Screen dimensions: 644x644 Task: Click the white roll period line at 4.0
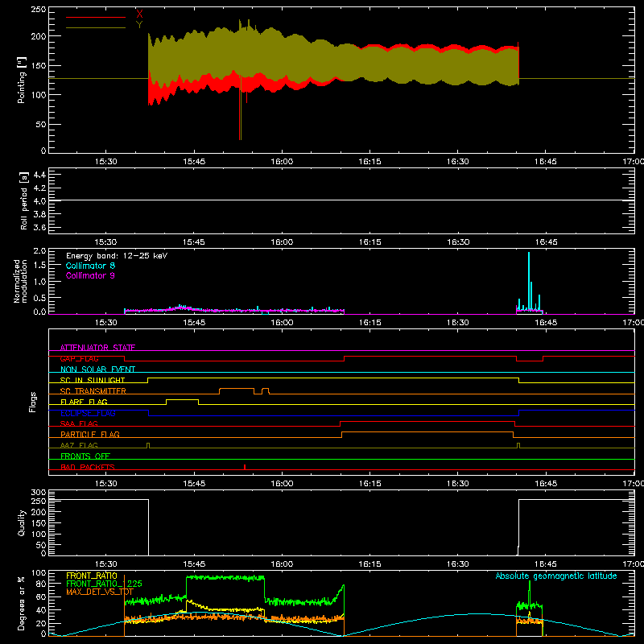click(341, 200)
